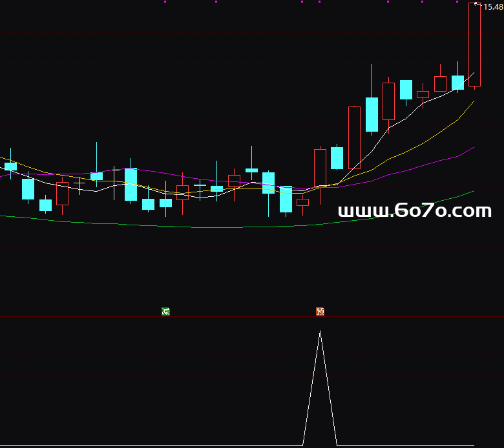The width and height of the screenshot is (504, 448).
Task: Select the yellow moving average line's right end
Action: pos(472,102)
